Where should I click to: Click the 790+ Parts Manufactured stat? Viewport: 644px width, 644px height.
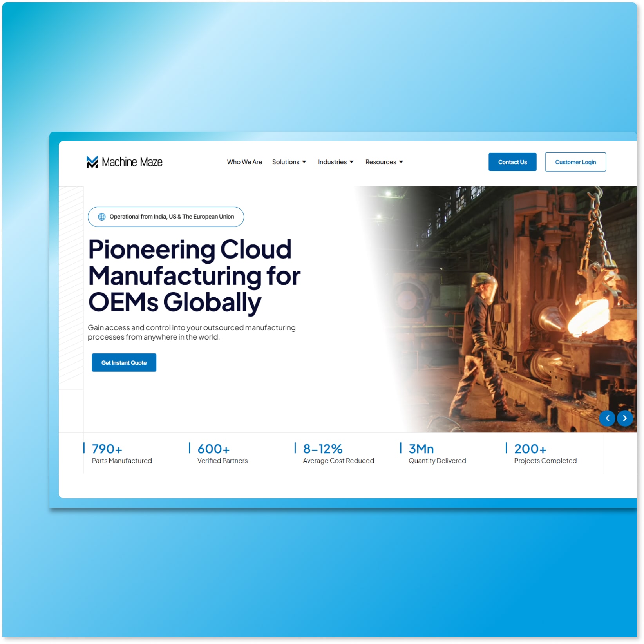click(x=122, y=454)
